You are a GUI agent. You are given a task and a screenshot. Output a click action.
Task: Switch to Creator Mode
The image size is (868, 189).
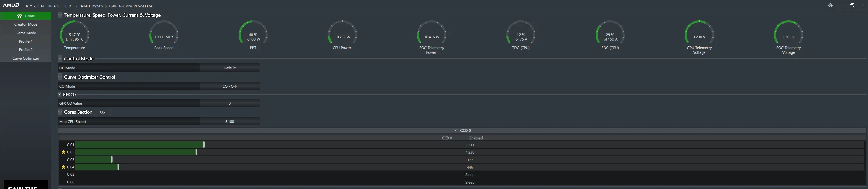[26, 24]
